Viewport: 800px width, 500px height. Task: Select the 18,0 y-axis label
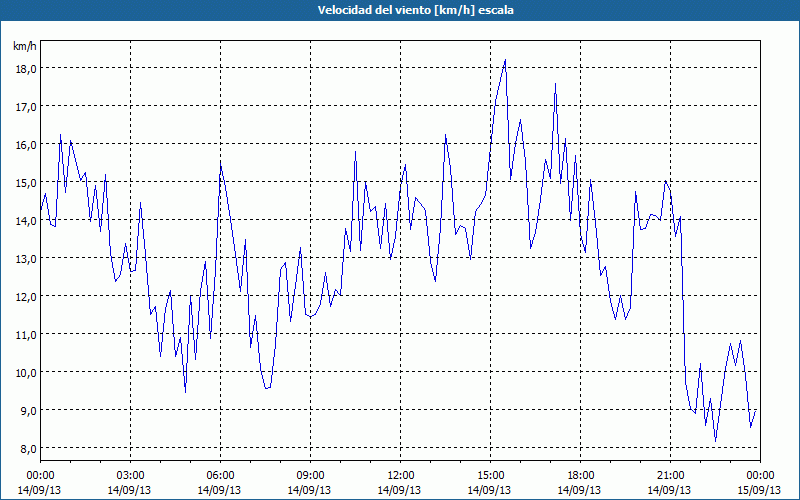(x=26, y=69)
